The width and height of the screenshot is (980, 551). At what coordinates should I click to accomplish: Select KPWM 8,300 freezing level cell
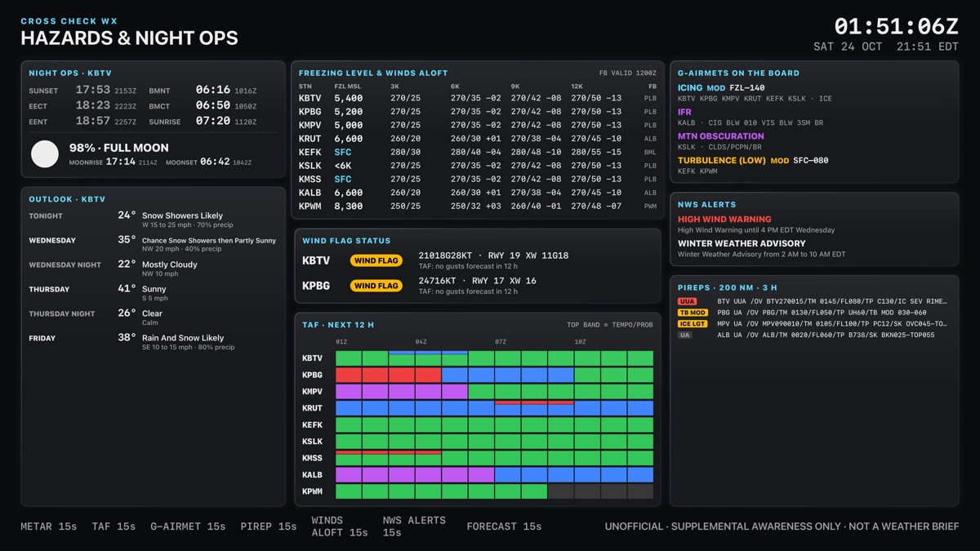349,207
